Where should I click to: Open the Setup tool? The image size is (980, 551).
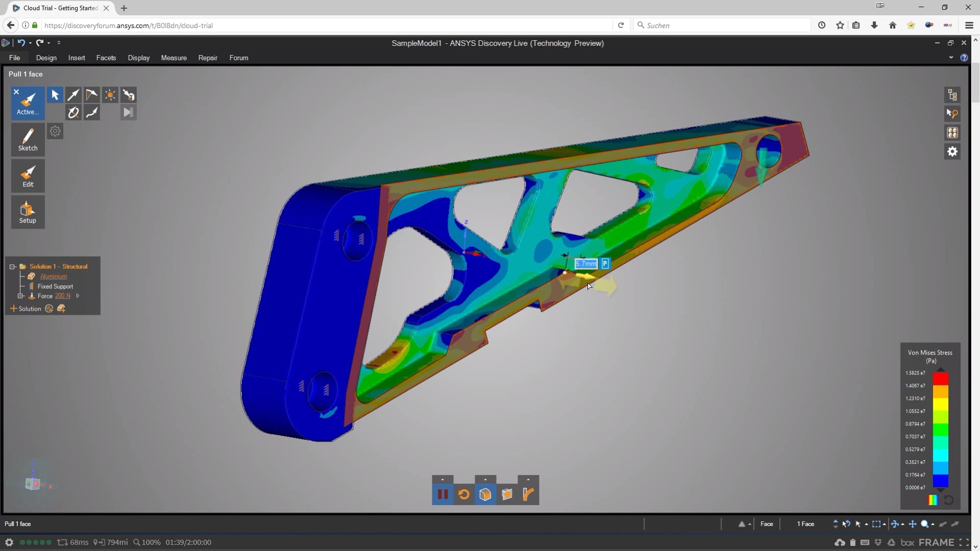pyautogui.click(x=28, y=212)
